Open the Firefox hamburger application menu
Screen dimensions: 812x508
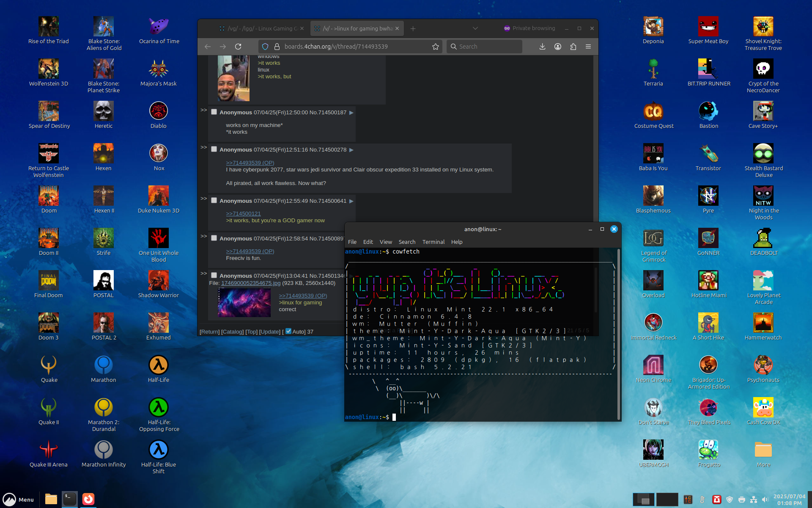[588, 47]
